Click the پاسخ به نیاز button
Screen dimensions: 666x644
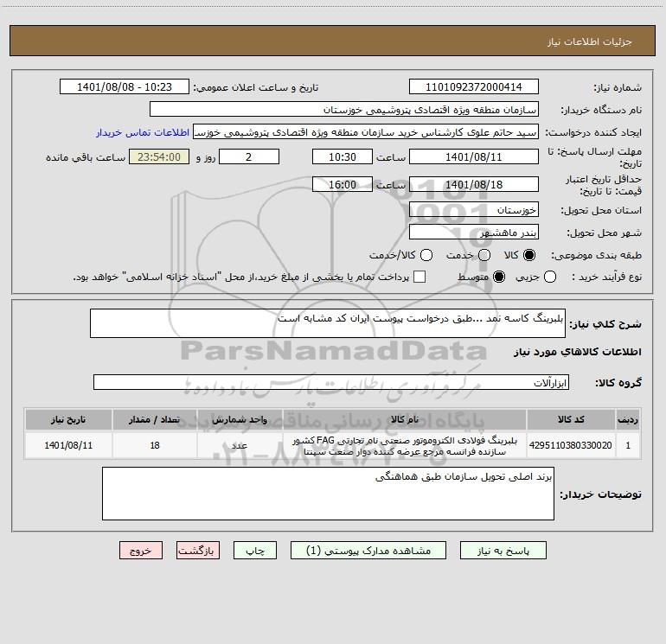click(503, 550)
